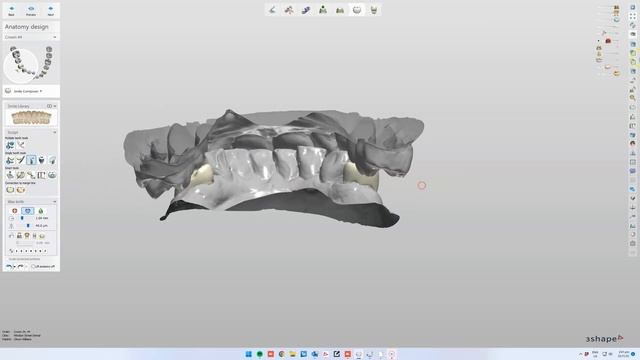Click the Next navigation button
Image resolution: width=640 pixels, height=360 pixels.
51,11
